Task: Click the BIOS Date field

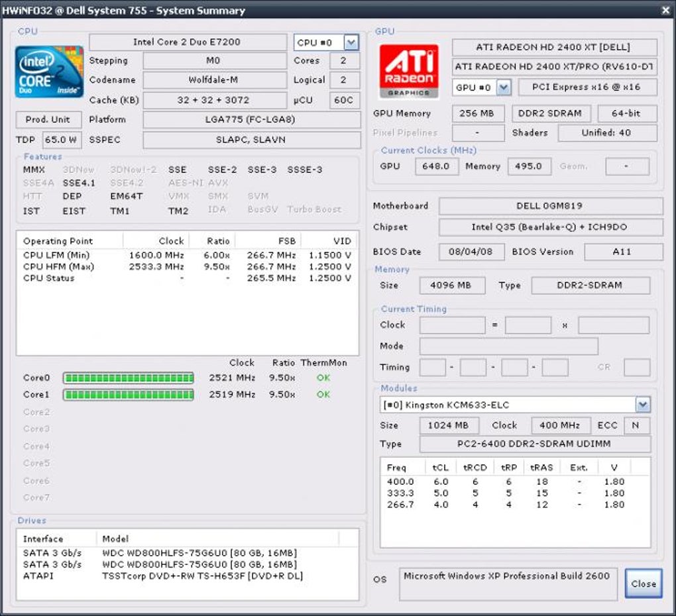Action: coord(471,252)
